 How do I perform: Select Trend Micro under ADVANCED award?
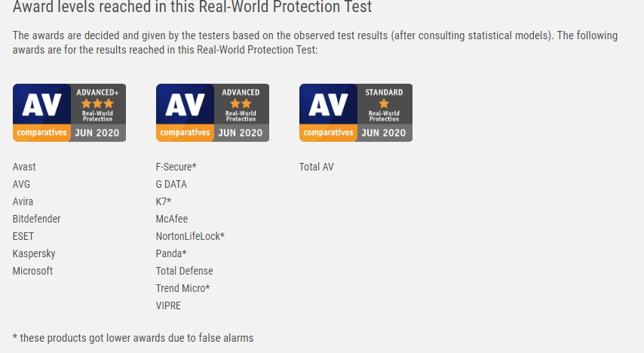click(x=182, y=288)
